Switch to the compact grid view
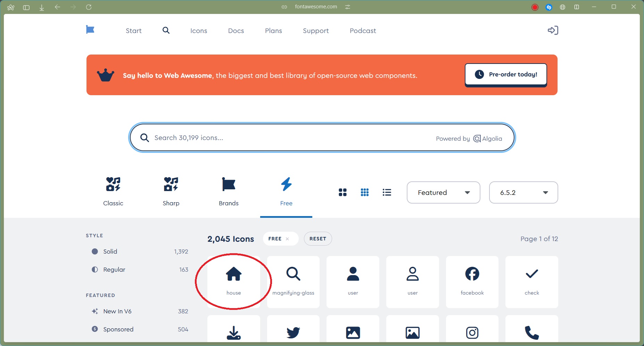This screenshot has width=644, height=346. [365, 192]
